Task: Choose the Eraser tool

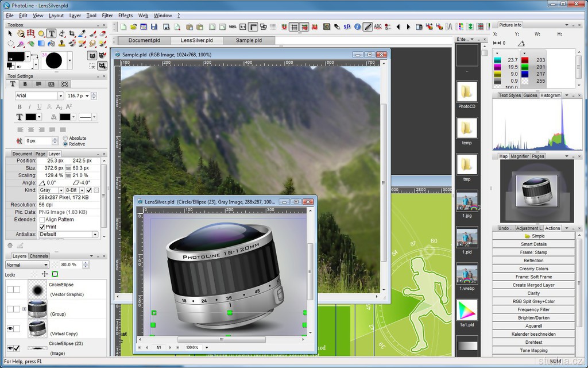Action: coord(103,33)
